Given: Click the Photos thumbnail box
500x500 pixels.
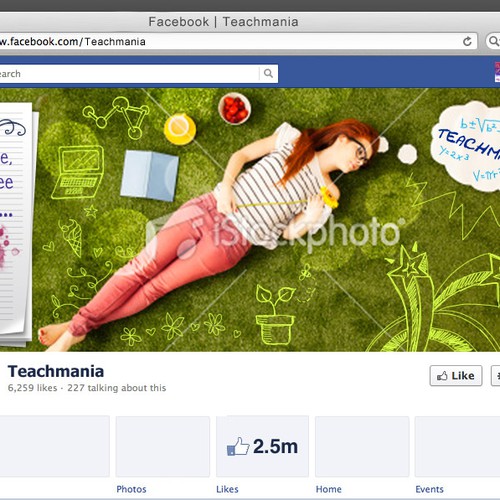Looking at the screenshot, I should pos(163,446).
